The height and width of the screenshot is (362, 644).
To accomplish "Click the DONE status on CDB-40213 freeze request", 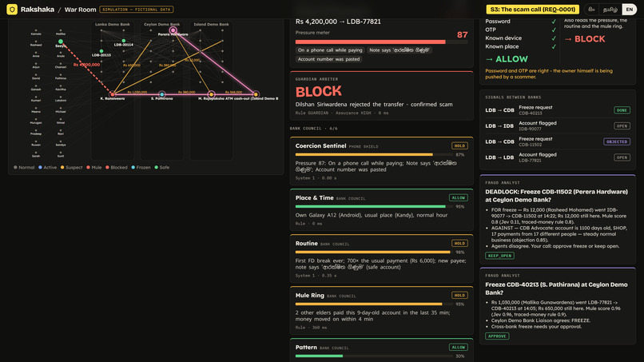I will pos(622,110).
